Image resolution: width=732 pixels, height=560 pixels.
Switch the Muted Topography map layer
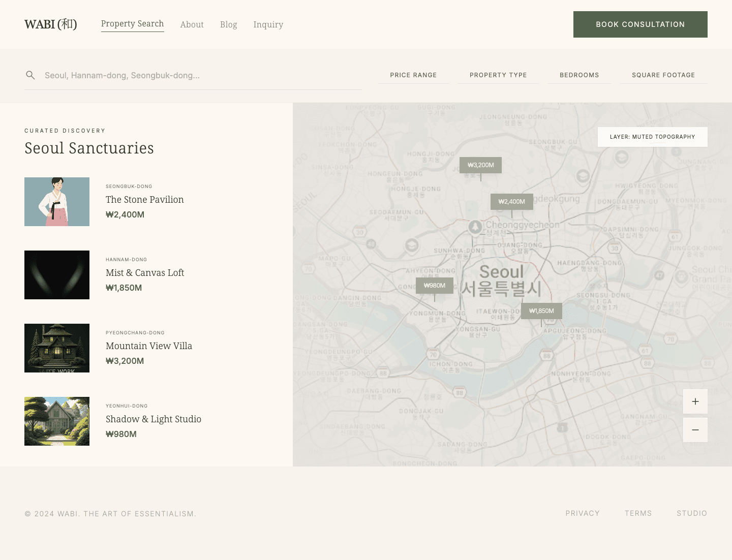tap(652, 137)
